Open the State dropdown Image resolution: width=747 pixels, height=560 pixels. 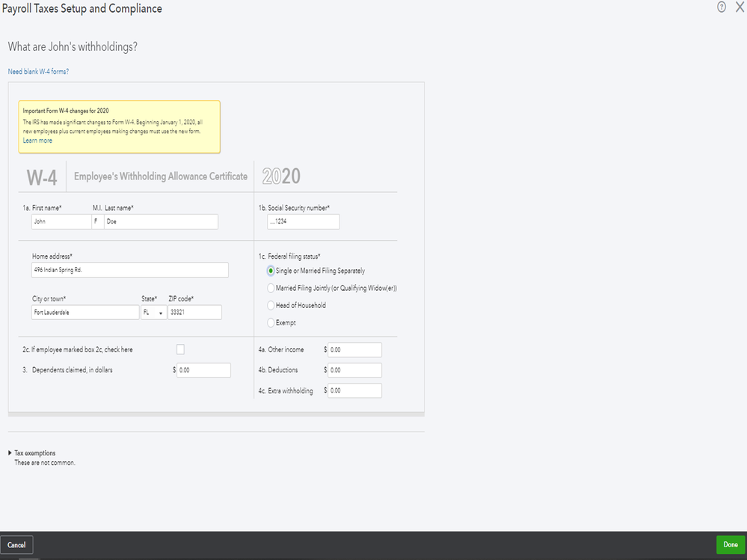click(153, 313)
